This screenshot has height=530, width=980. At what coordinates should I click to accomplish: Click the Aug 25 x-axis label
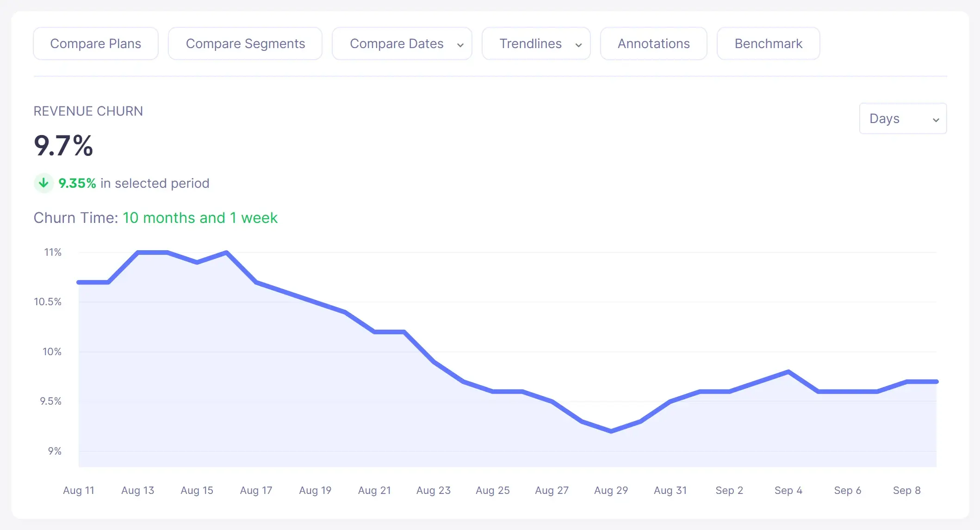[x=493, y=490]
